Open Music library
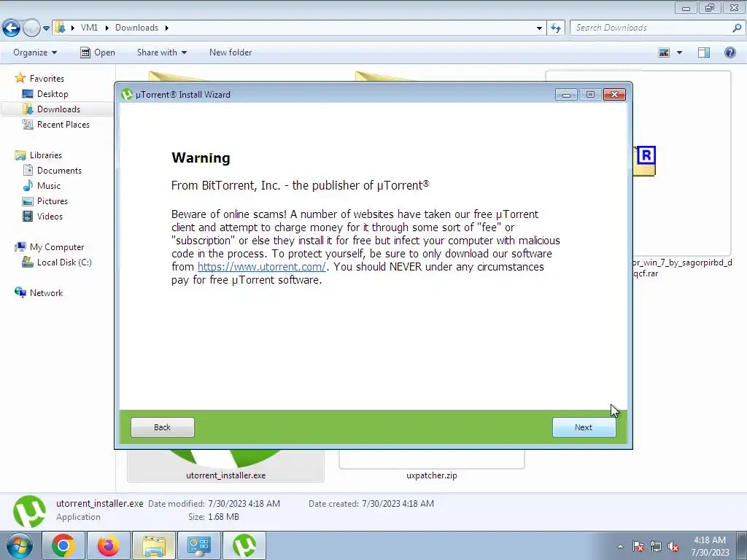Image resolution: width=747 pixels, height=560 pixels. [49, 186]
